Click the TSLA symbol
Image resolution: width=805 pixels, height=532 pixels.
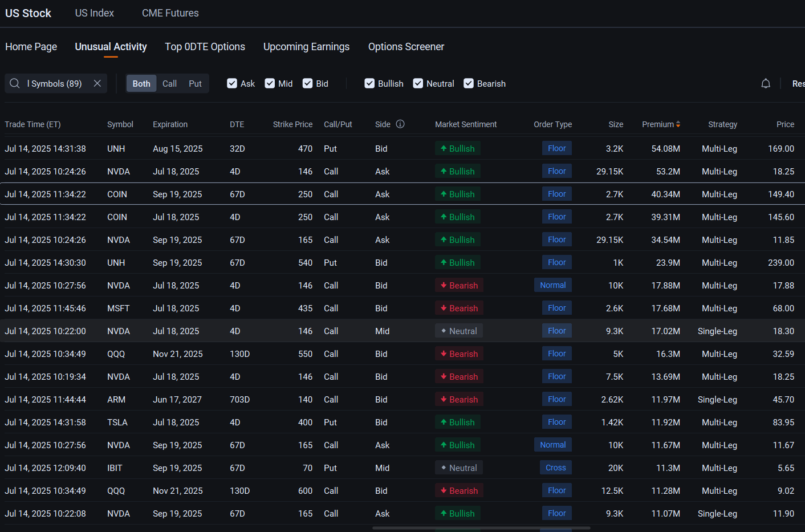[117, 423]
